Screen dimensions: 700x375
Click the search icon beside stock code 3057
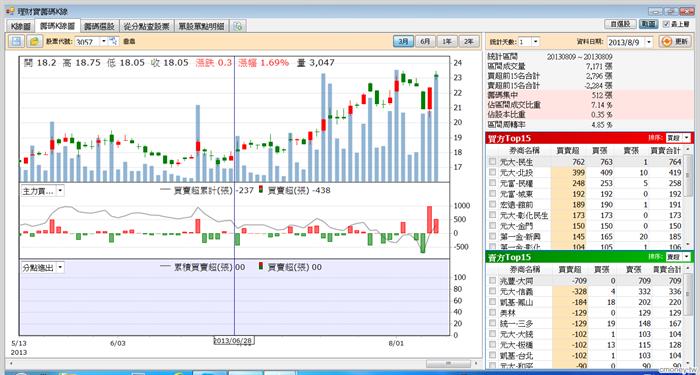pos(113,41)
